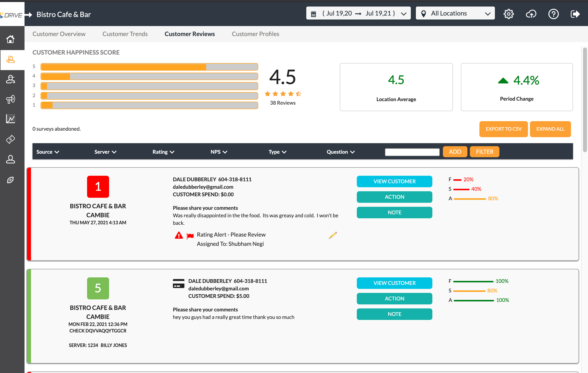The width and height of the screenshot is (588, 373).
Task: Open the settings gear icon
Action: click(x=508, y=14)
